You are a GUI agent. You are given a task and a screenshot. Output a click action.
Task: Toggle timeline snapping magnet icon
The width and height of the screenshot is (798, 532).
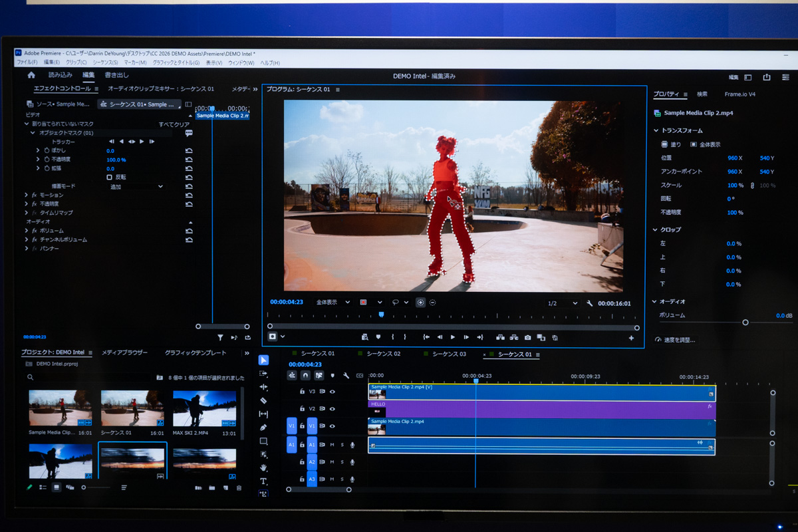coord(305,375)
